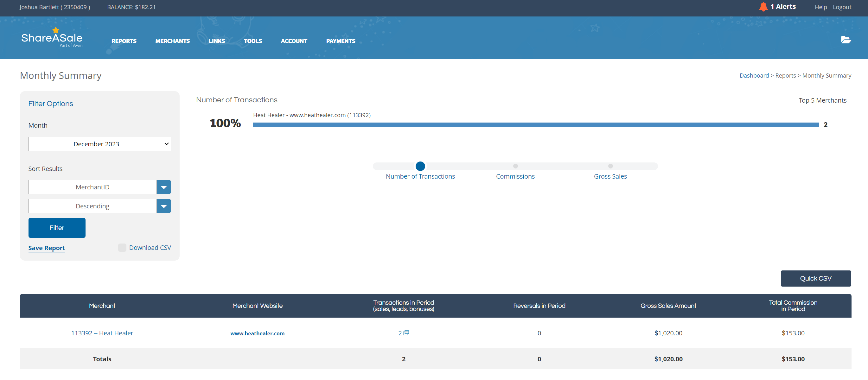Click the Totals row gross sales $1,020.00

[x=668, y=359]
